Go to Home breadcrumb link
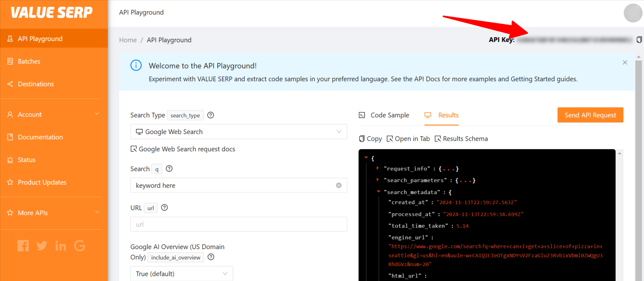The height and width of the screenshot is (281, 644). [128, 40]
